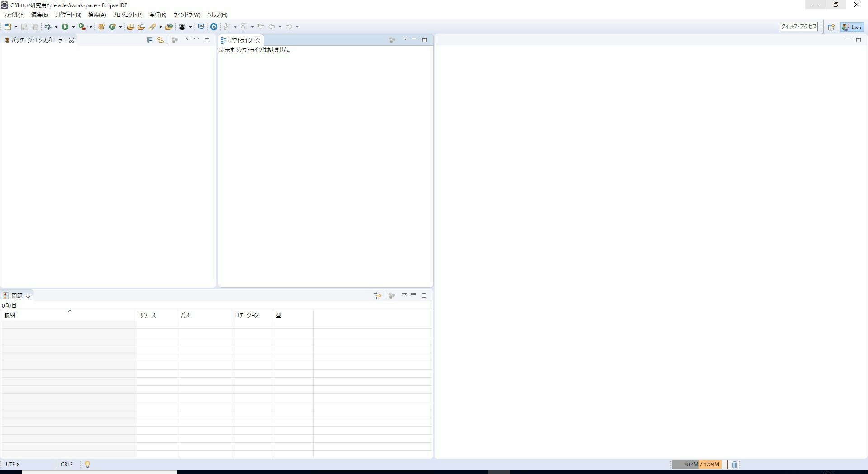
Task: Close the パッケージ・エクスプローラー tab
Action: point(71,40)
